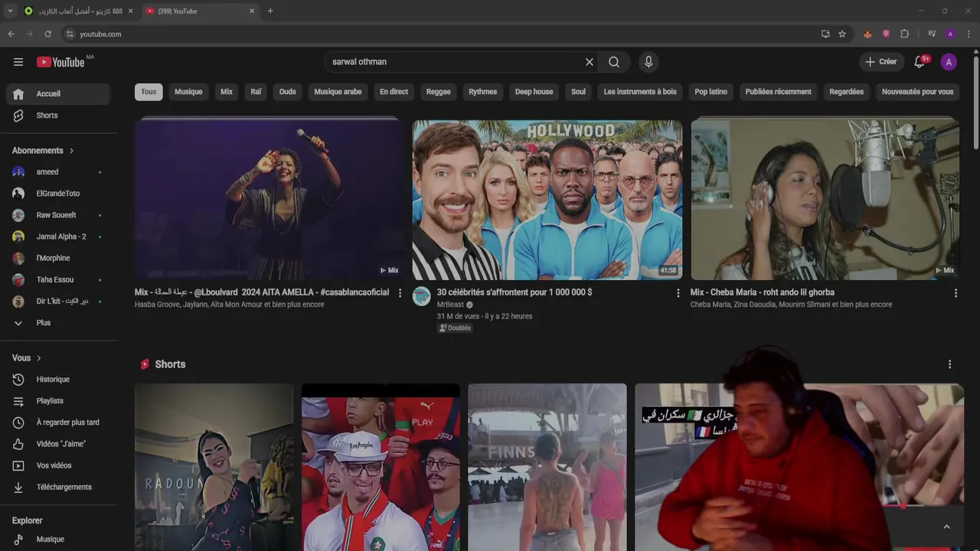Open the AITA AMELLA mix thumbnail

[269, 200]
